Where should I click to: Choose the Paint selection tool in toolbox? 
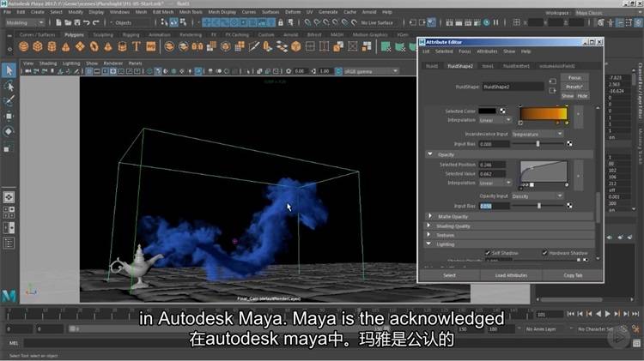point(9,101)
